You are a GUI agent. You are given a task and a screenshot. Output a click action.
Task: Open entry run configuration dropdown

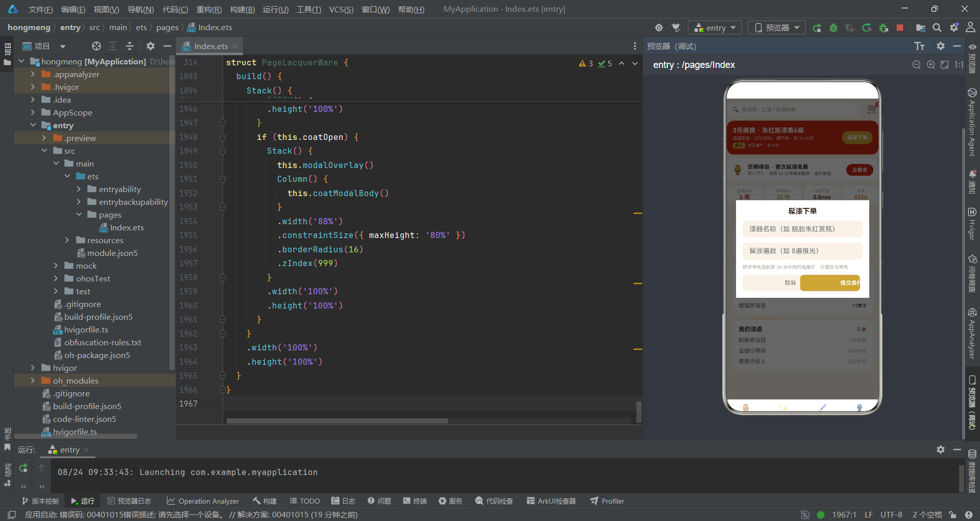coord(715,28)
